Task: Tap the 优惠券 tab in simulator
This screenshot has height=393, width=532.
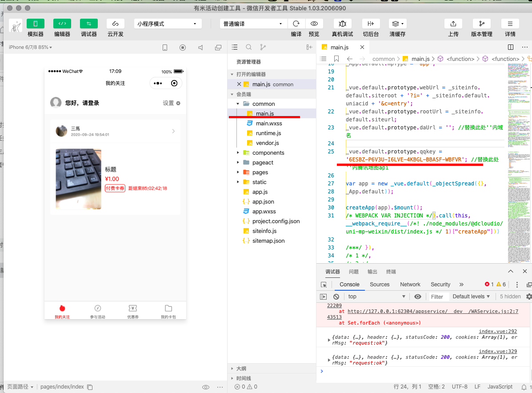Action: 132,312
